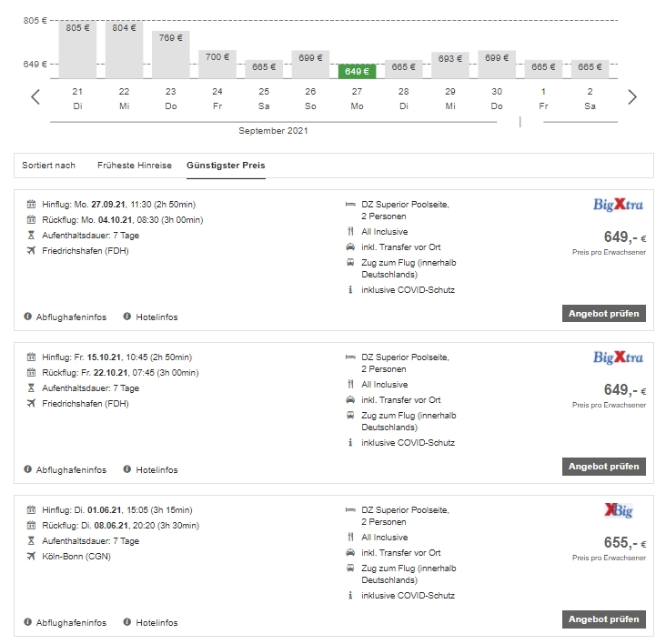Click BigXtra logo in first offer
This screenshot has height=644, width=666.
(618, 206)
